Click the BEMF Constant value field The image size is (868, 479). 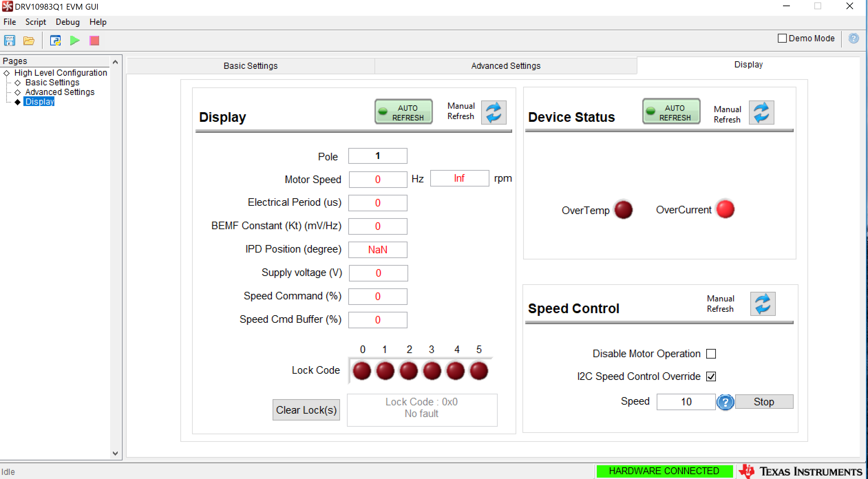point(378,226)
